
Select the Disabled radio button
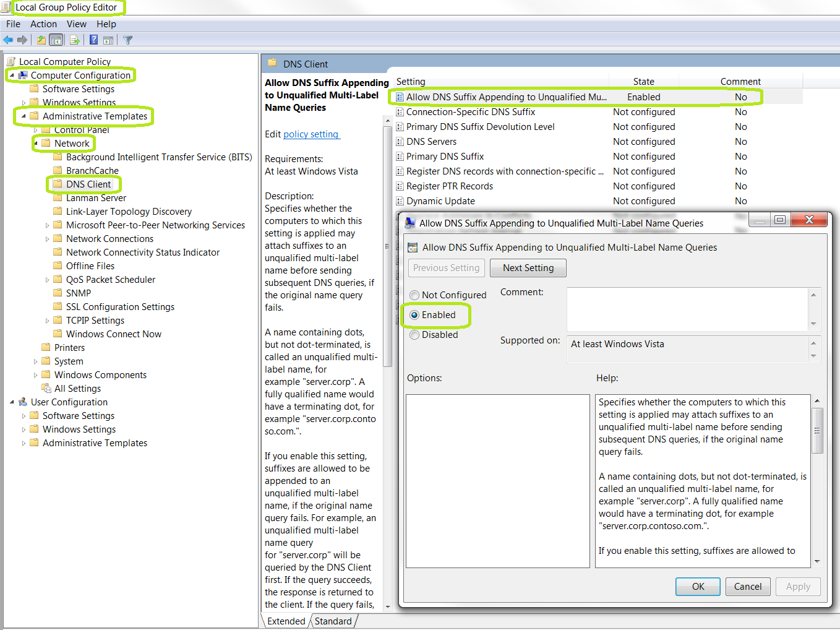(414, 335)
